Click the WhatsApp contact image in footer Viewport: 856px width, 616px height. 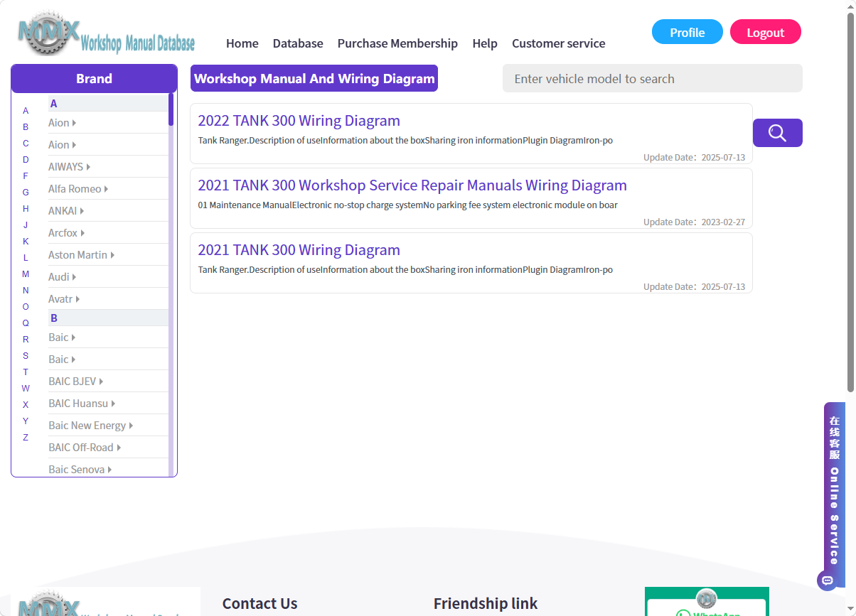coord(707,601)
